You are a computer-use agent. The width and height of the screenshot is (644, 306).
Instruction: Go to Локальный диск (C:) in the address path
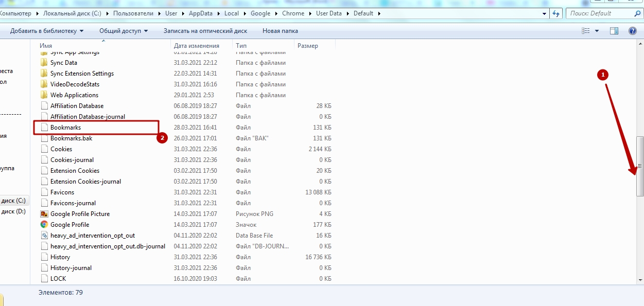(x=72, y=13)
